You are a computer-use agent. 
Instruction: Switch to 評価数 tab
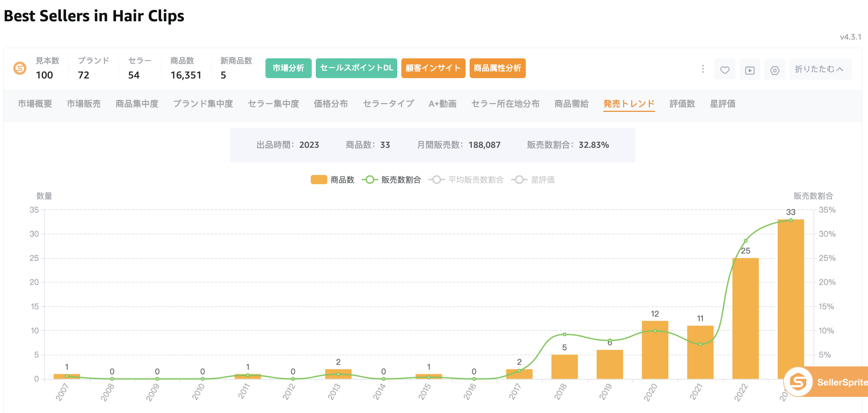point(682,104)
